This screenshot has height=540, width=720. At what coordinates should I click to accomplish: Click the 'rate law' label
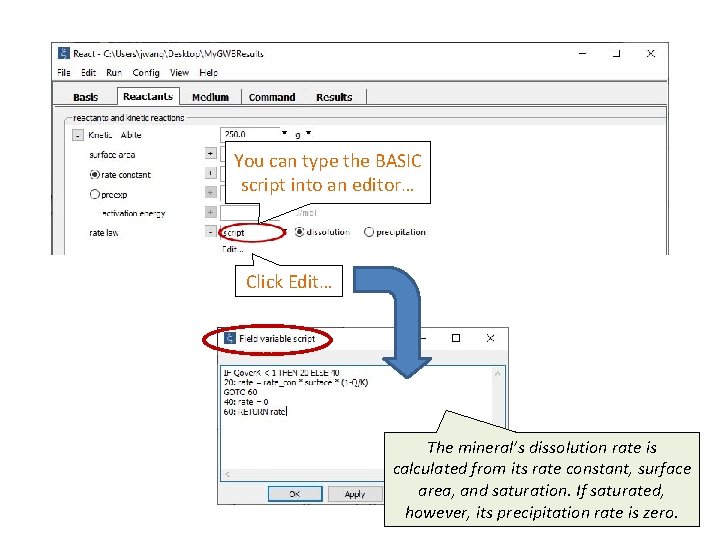[x=104, y=233]
